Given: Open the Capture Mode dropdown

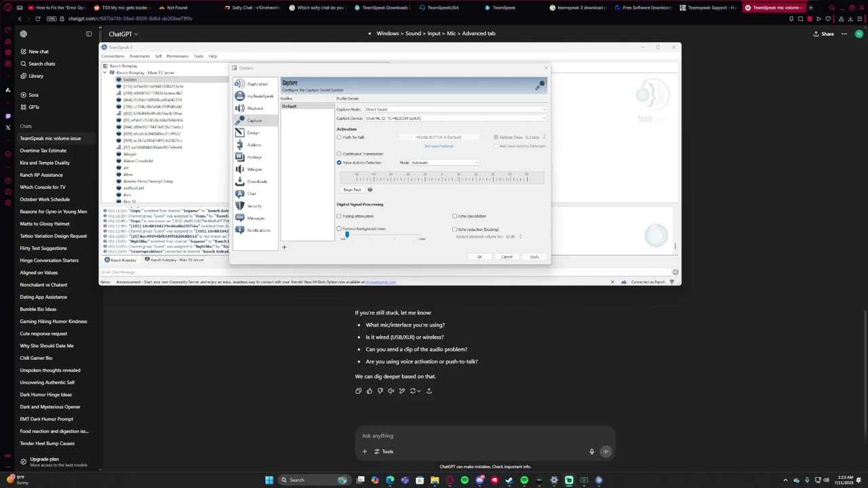Looking at the screenshot, I should pos(455,110).
